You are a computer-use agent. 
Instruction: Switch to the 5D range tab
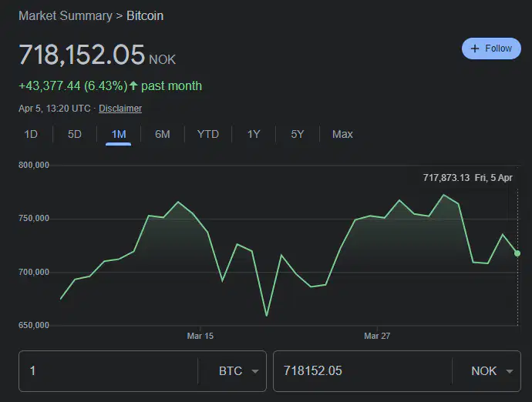pos(75,134)
